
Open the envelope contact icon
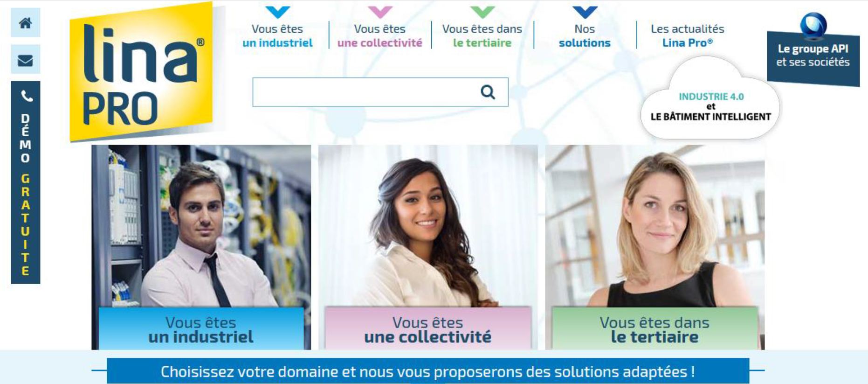pos(26,60)
